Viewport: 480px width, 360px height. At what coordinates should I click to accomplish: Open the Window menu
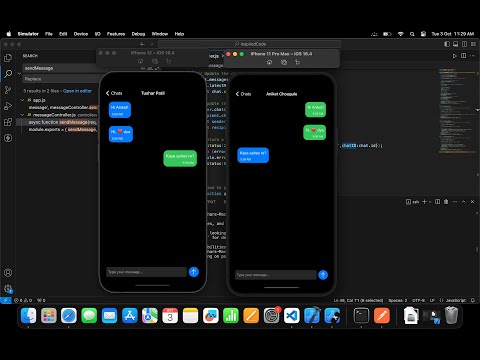pyautogui.click(x=160, y=34)
